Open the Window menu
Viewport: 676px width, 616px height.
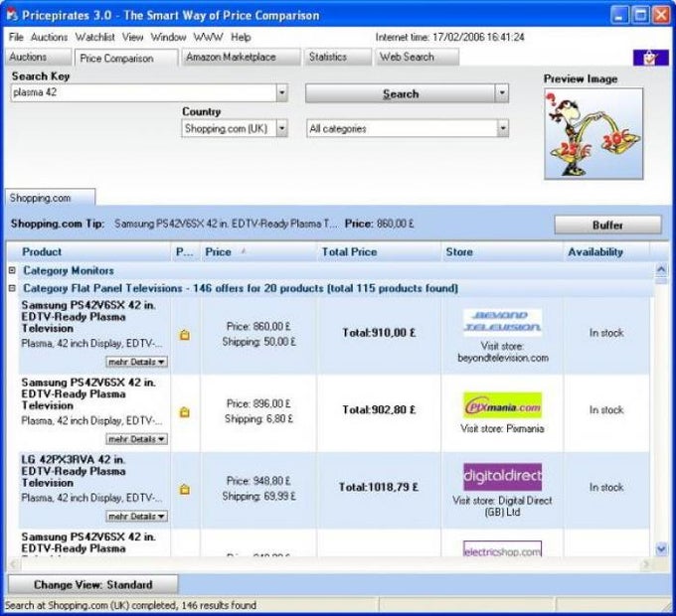(168, 37)
